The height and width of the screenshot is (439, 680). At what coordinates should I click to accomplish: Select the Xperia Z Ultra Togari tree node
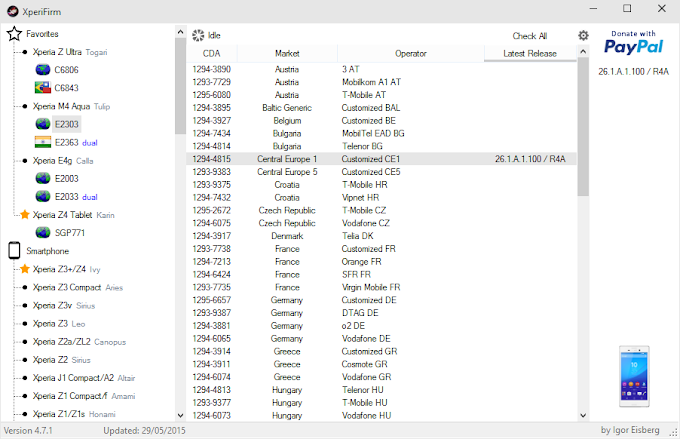pyautogui.click(x=70, y=52)
